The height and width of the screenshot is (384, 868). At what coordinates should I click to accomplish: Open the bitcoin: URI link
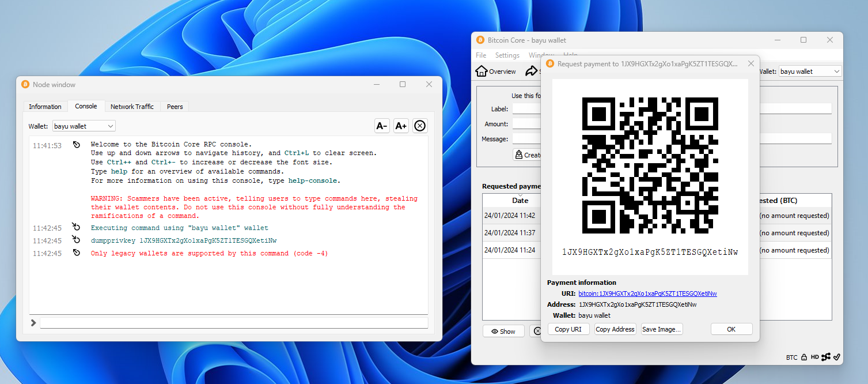pos(647,293)
